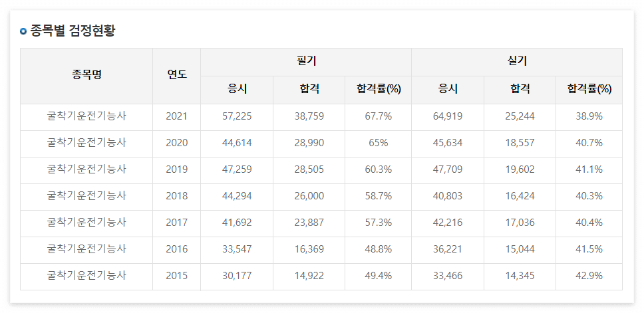Select written pass count 23,887

[309, 223]
